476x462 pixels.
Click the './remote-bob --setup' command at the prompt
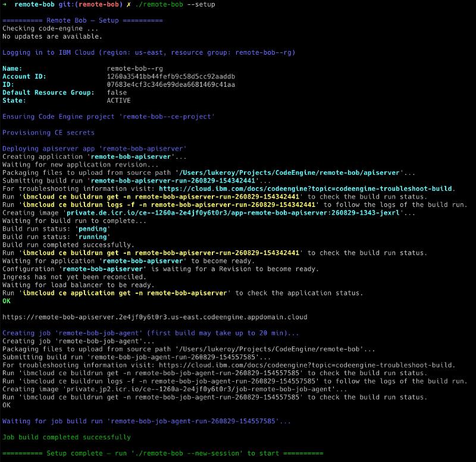(175, 5)
